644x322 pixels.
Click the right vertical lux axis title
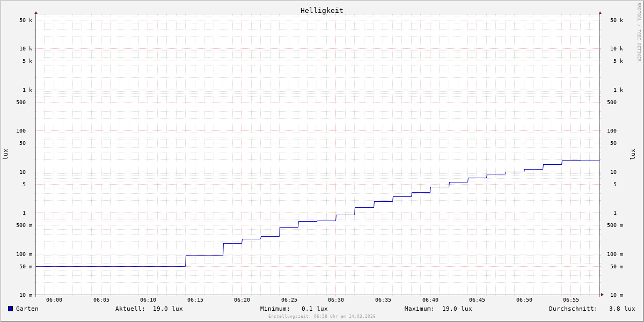coord(633,154)
